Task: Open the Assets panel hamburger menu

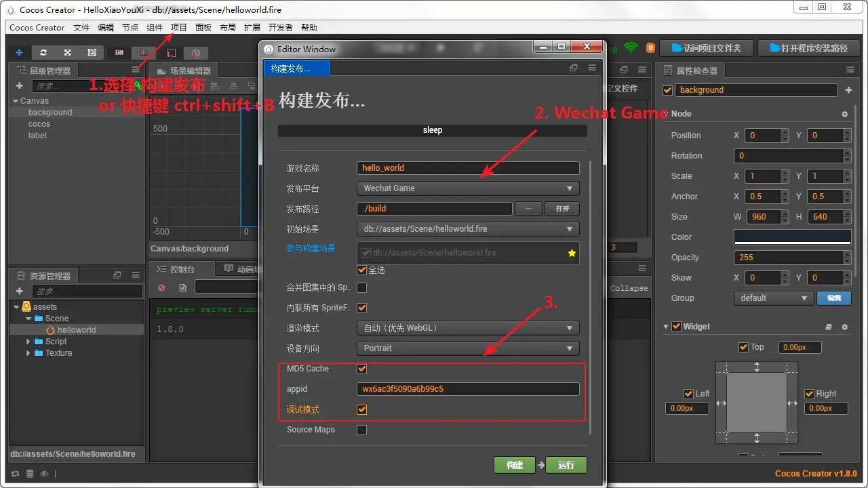Action: pyautogui.click(x=136, y=275)
